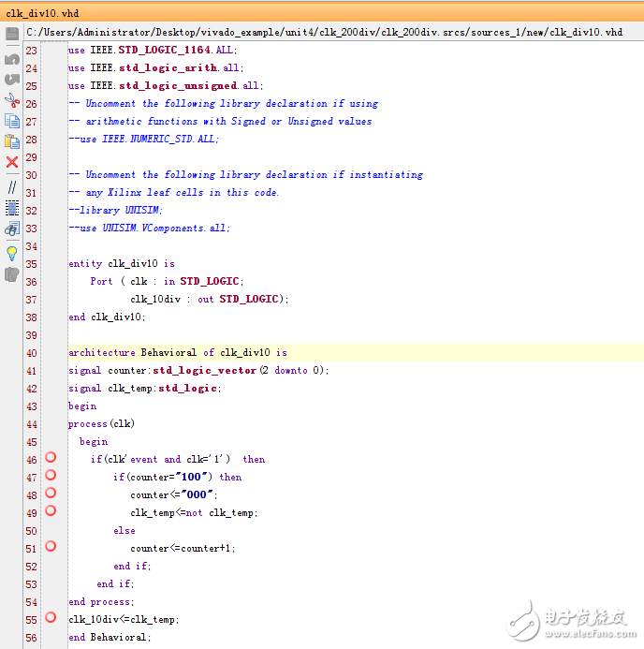Screen dimensions: 644x649
Task: Click the 'end process;' line
Action: pos(101,602)
